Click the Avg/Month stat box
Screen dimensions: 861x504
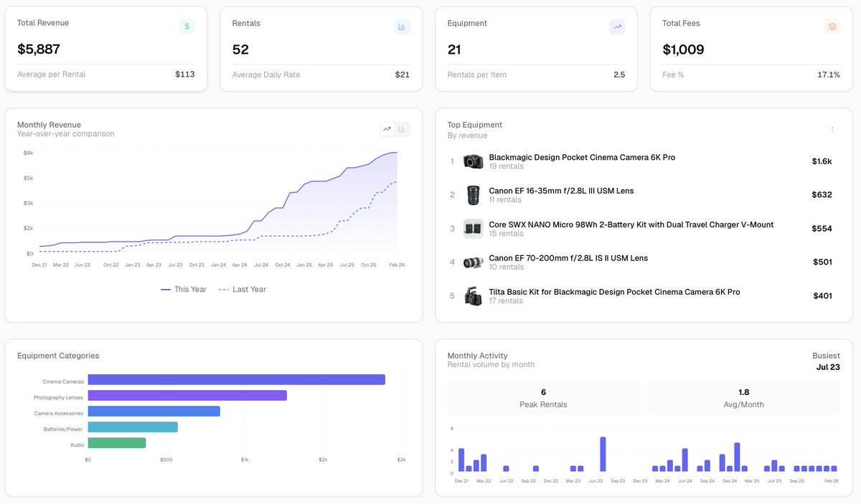pyautogui.click(x=744, y=398)
